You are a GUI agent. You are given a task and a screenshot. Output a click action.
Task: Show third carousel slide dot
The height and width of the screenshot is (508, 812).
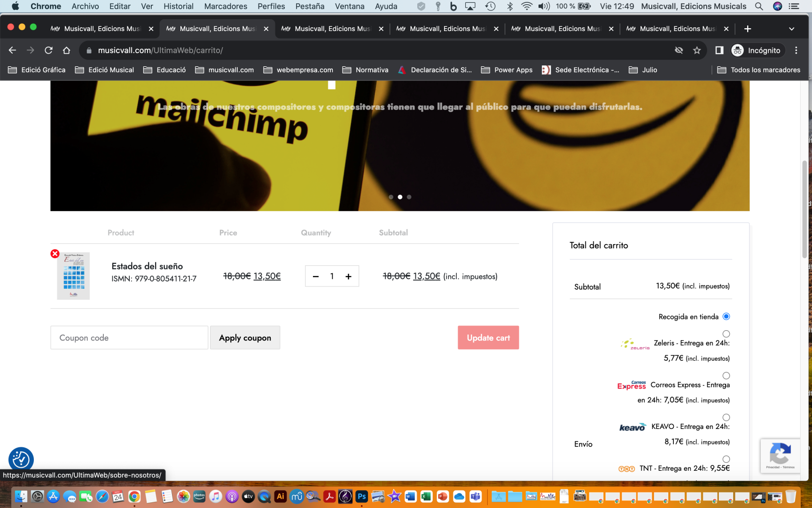[409, 197]
